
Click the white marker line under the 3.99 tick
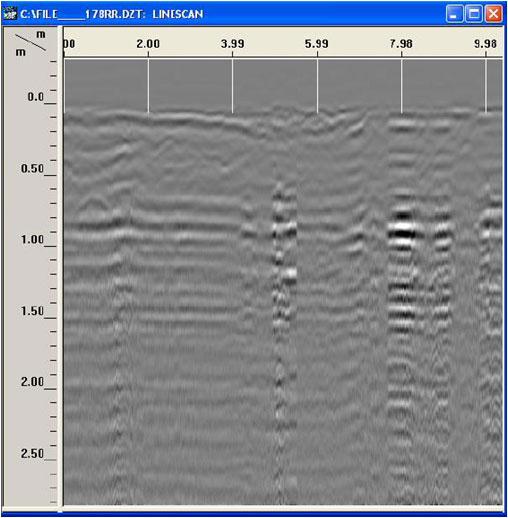pyautogui.click(x=232, y=86)
